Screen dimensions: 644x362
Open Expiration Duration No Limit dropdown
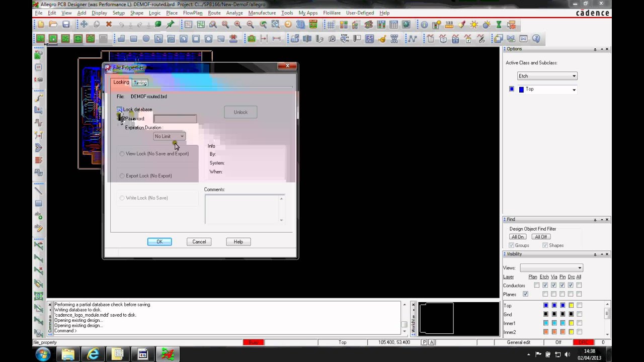pyautogui.click(x=169, y=136)
